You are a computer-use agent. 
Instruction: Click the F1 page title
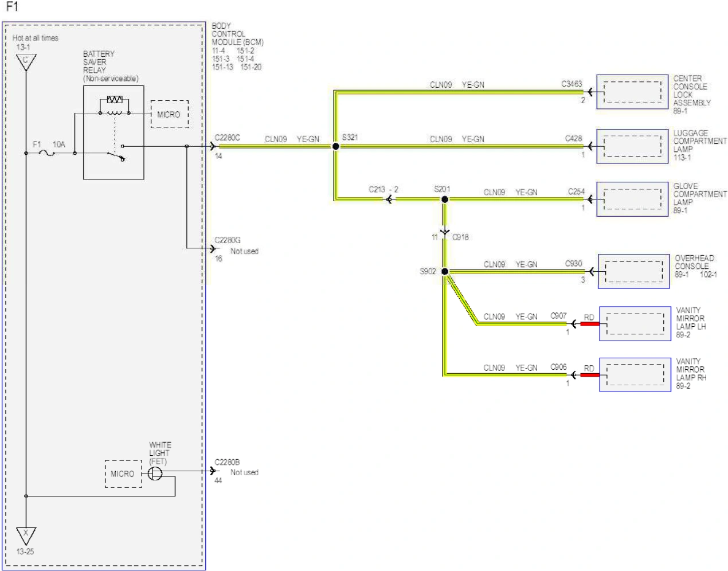click(12, 7)
